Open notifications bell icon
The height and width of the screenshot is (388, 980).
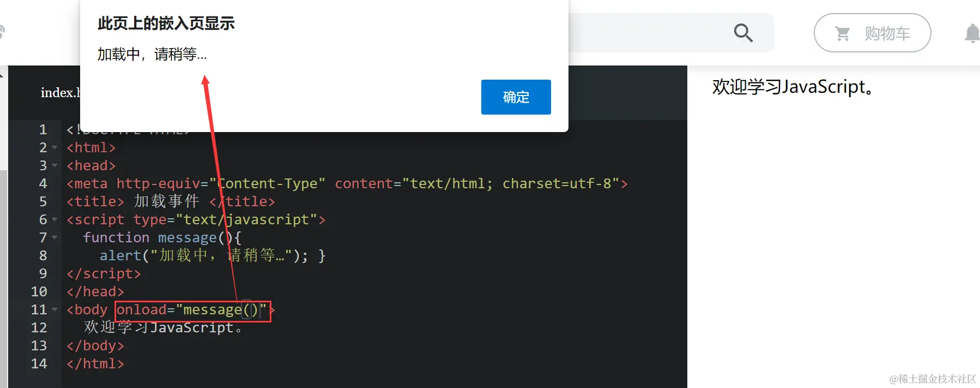972,33
